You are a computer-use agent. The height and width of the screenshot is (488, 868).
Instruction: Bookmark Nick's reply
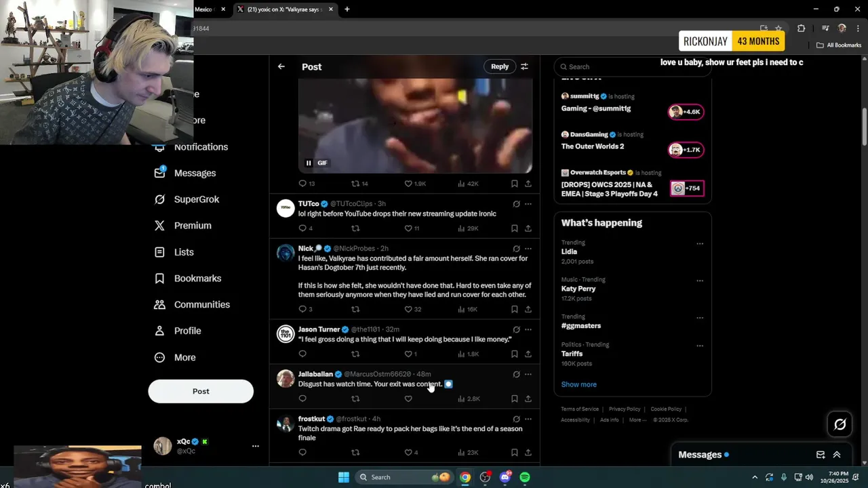515,309
